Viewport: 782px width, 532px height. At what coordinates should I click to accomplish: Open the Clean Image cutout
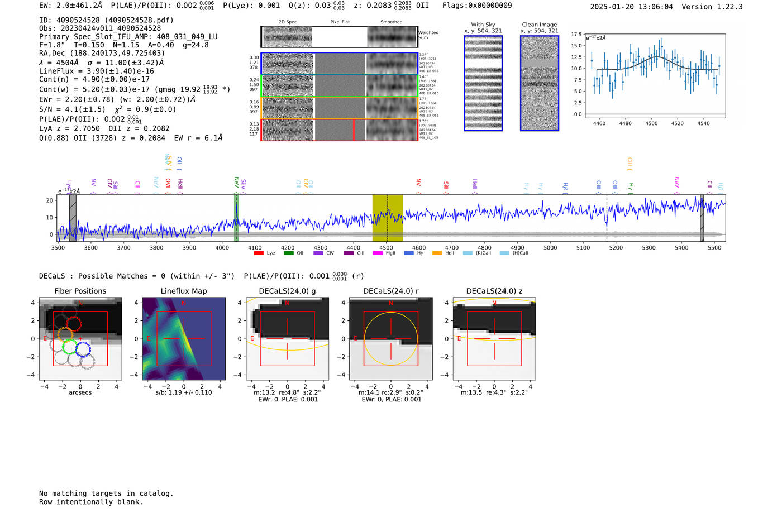tap(540, 84)
